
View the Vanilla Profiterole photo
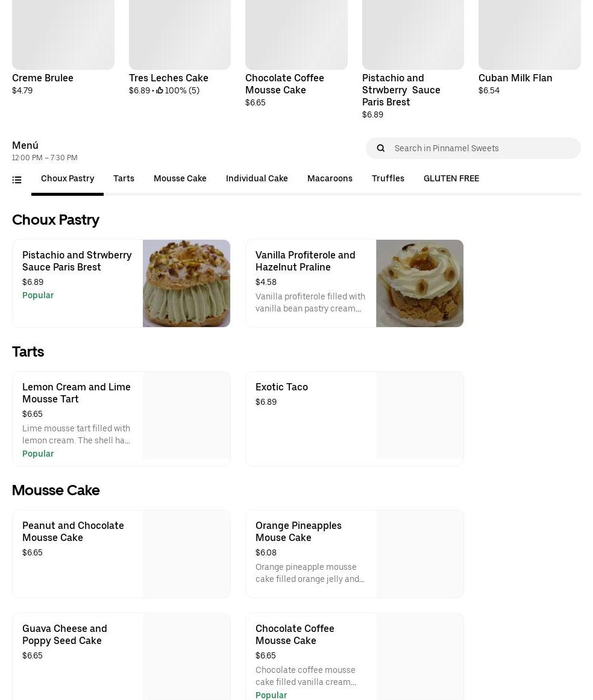[419, 283]
